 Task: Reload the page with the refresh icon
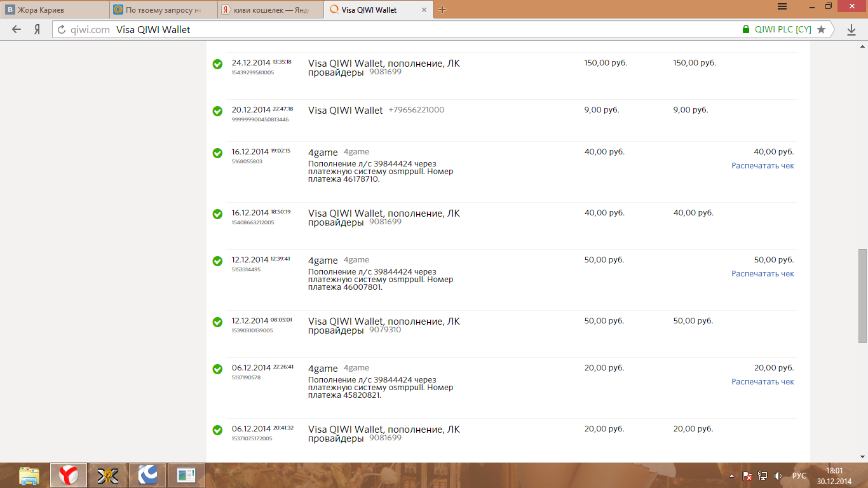point(62,29)
